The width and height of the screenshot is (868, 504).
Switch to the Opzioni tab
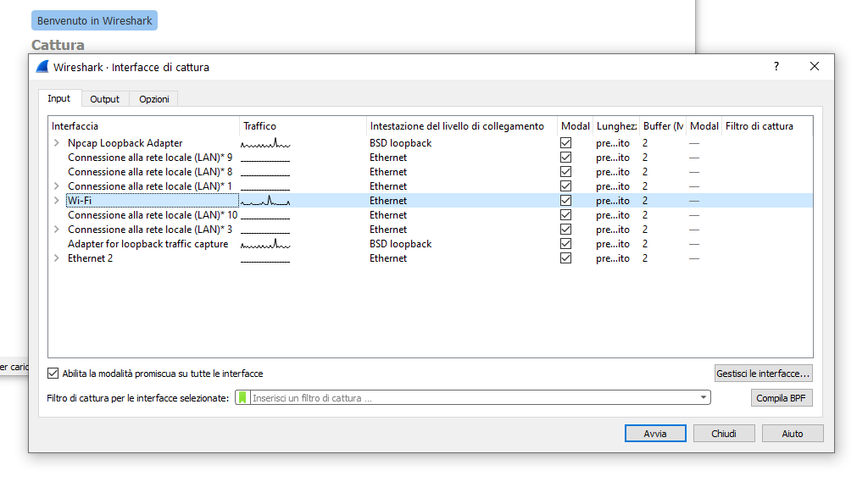point(154,99)
